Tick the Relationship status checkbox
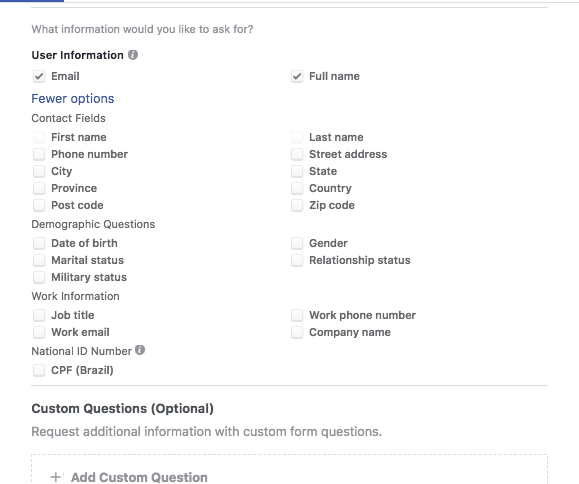The height and width of the screenshot is (484, 579). (297, 260)
